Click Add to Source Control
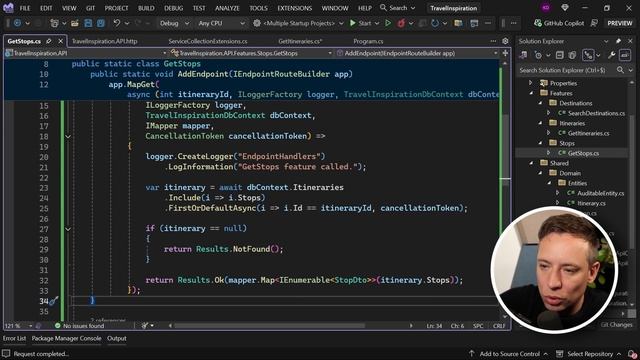The height and width of the screenshot is (360, 640). click(509, 354)
